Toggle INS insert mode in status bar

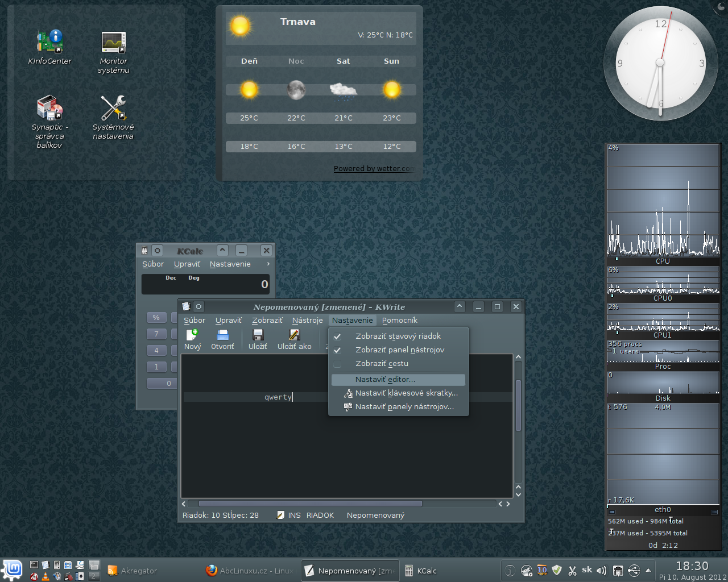pos(294,515)
